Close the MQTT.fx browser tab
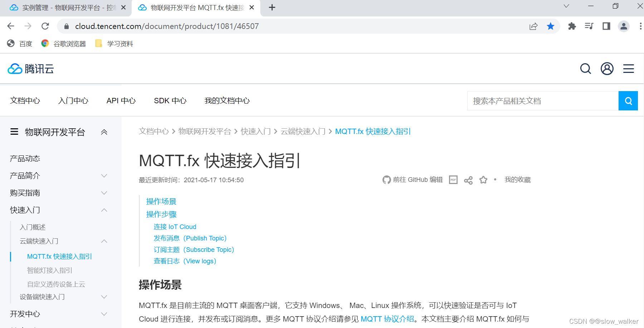Viewport: 644px width, 328px height. 252,8
